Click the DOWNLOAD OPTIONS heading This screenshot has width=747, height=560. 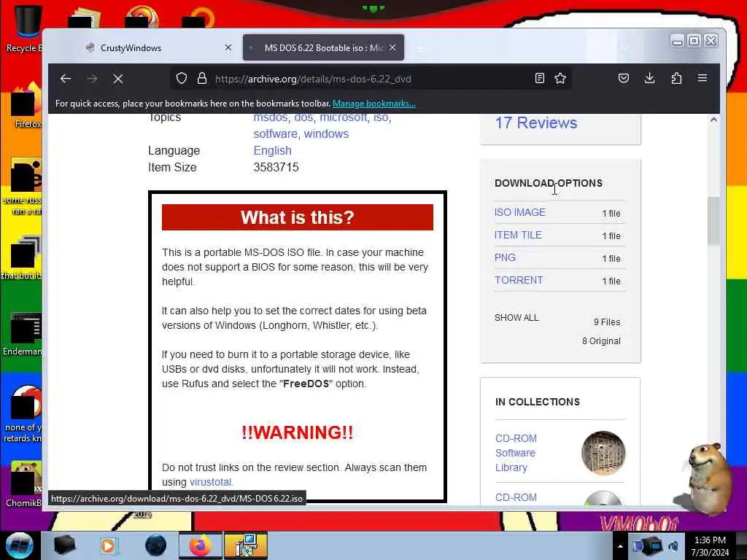549,183
